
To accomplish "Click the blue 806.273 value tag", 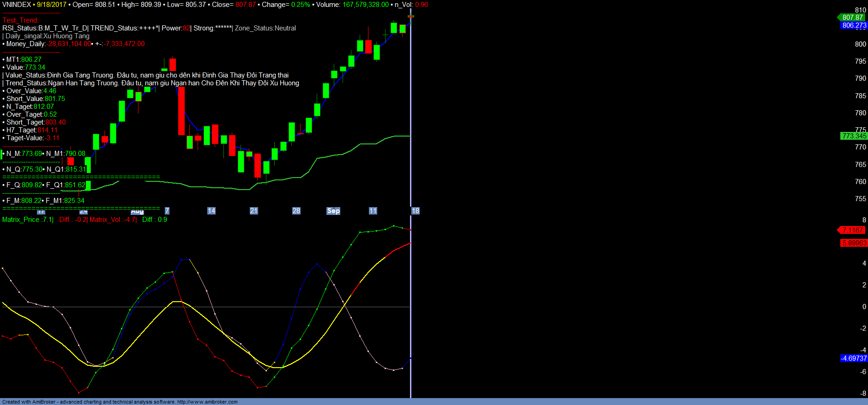I will [854, 25].
